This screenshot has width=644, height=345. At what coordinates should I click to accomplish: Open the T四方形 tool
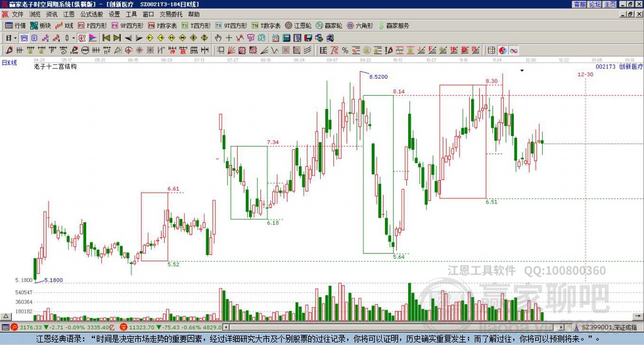[x=196, y=25]
